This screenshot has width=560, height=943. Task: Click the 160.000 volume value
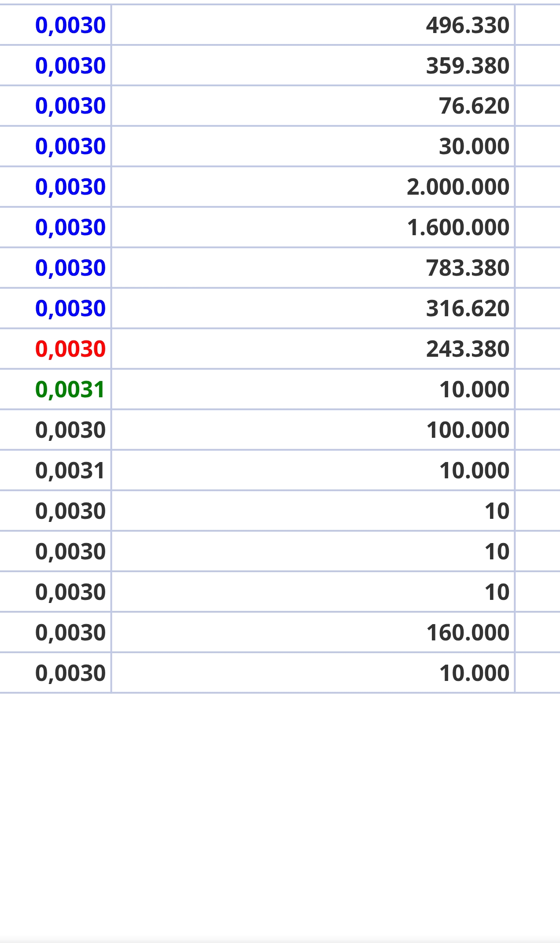pyautogui.click(x=467, y=633)
